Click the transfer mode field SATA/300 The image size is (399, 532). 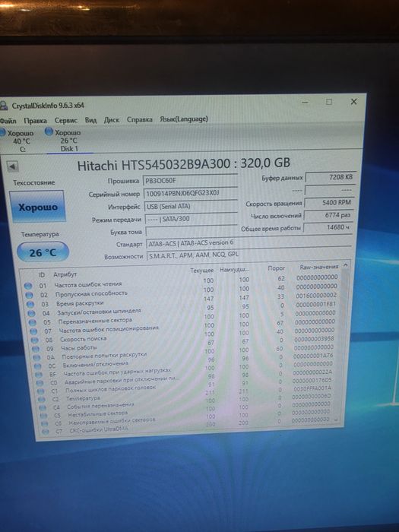point(191,219)
